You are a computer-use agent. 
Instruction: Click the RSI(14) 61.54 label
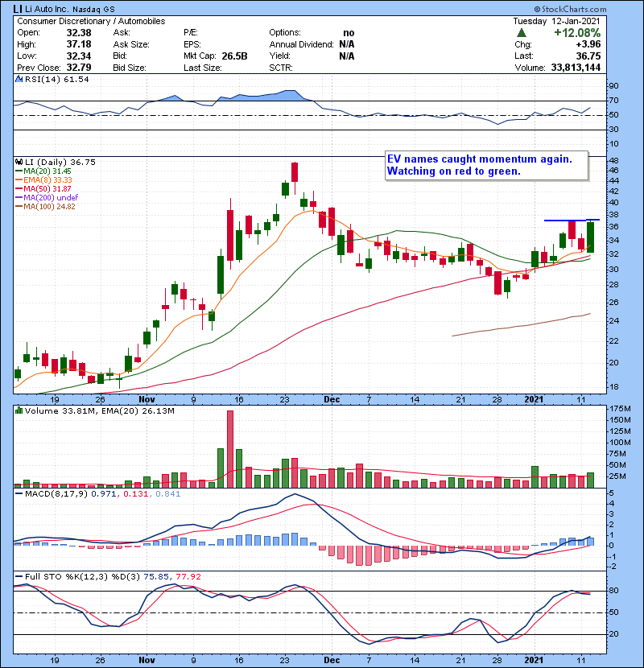point(56,79)
